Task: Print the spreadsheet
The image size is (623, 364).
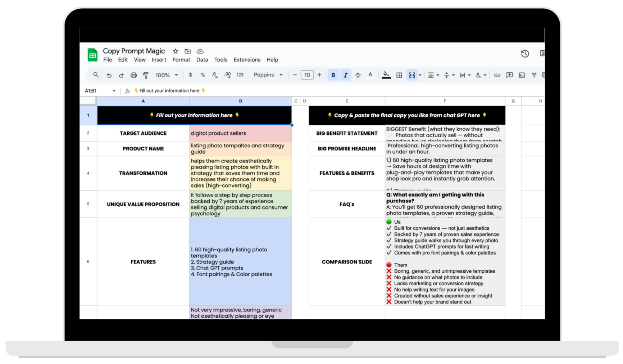Action: click(x=133, y=75)
